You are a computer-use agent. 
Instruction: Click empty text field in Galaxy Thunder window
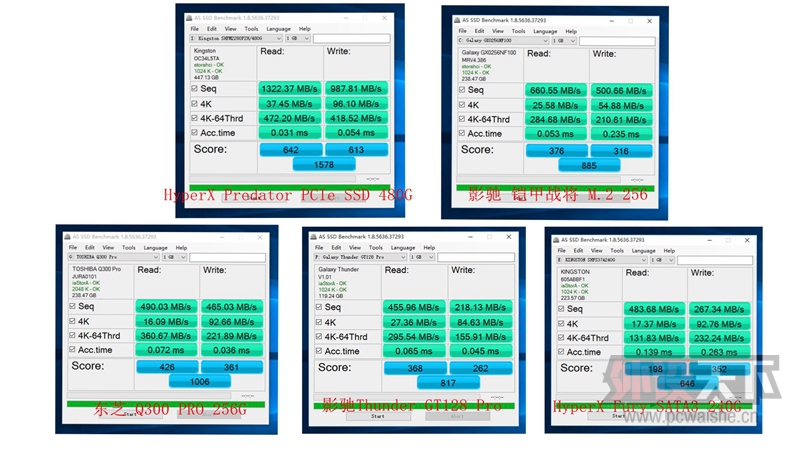pos(476,258)
